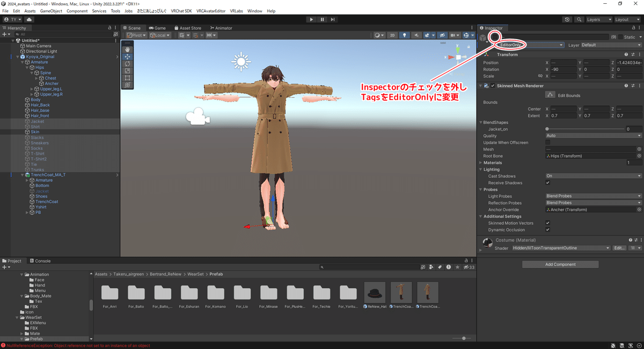
Task: Toggle scene lighting in the Scene view toolbar
Action: (x=404, y=35)
